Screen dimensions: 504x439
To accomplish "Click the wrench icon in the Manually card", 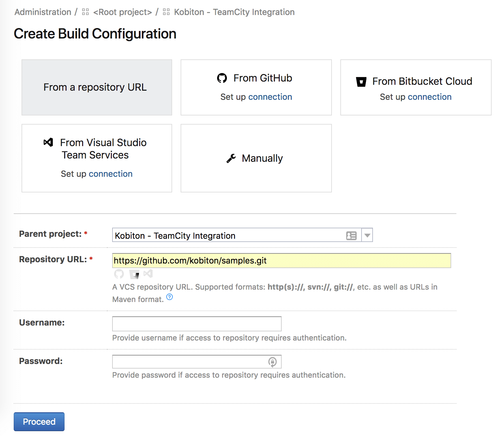I will (x=231, y=159).
